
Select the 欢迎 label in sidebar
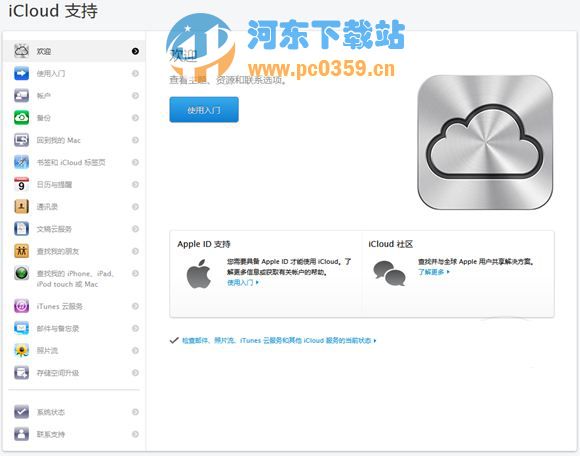click(x=44, y=51)
